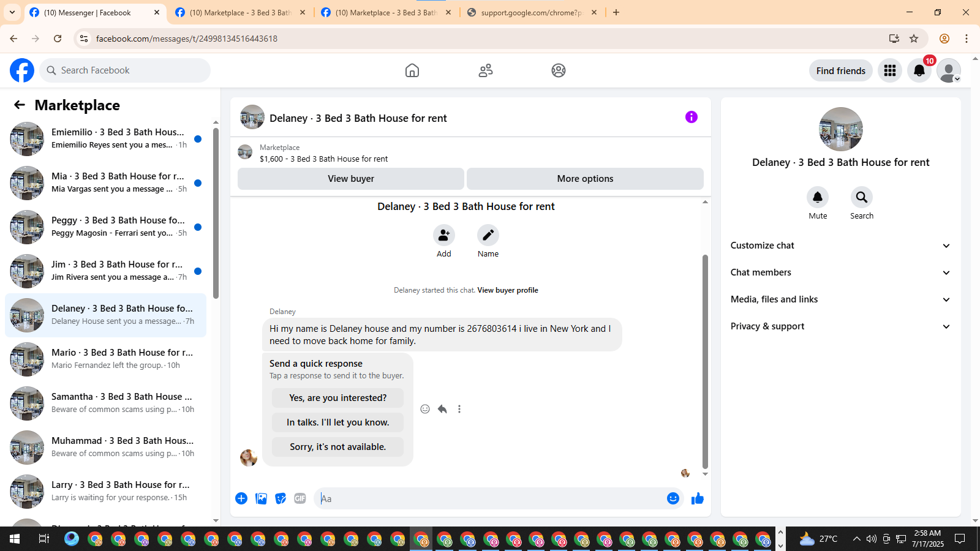Open the $1,600 listing thumbnail
The image size is (980, 551).
(x=245, y=152)
